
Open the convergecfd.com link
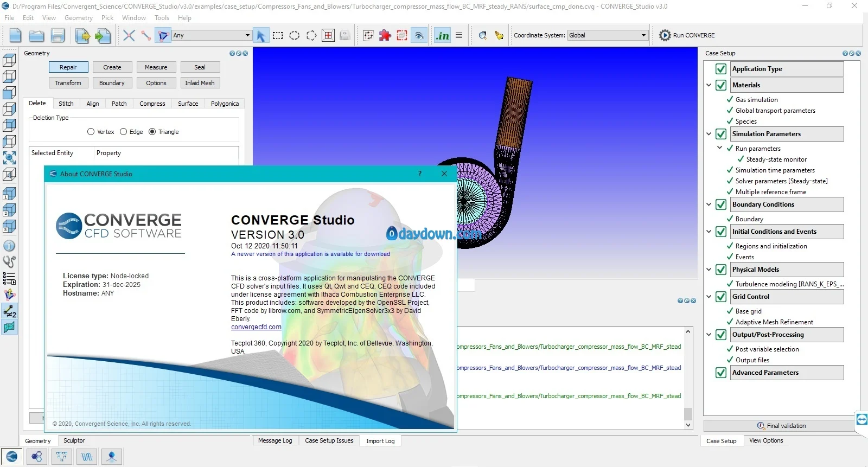tap(256, 327)
